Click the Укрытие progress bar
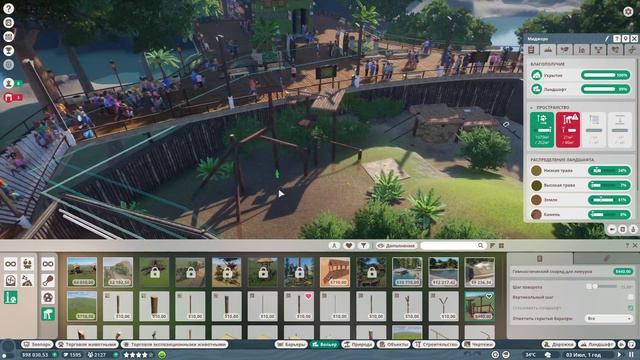The image size is (640, 360). pyautogui.click(x=606, y=76)
